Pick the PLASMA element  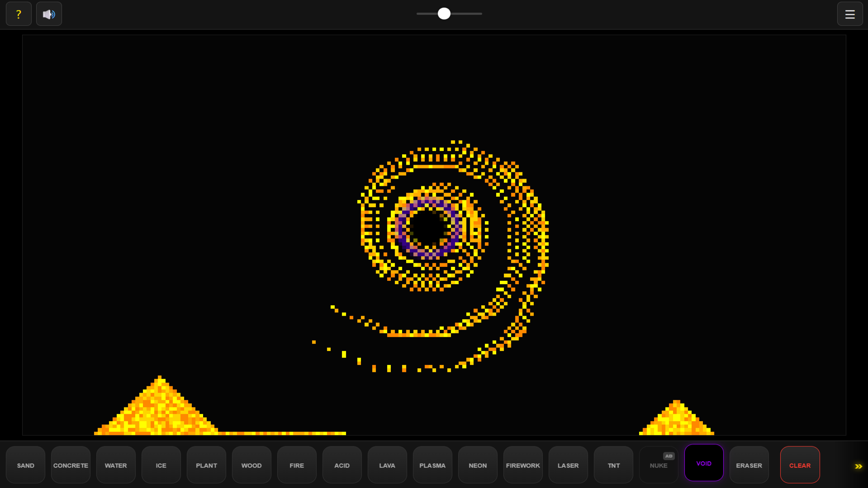(432, 465)
